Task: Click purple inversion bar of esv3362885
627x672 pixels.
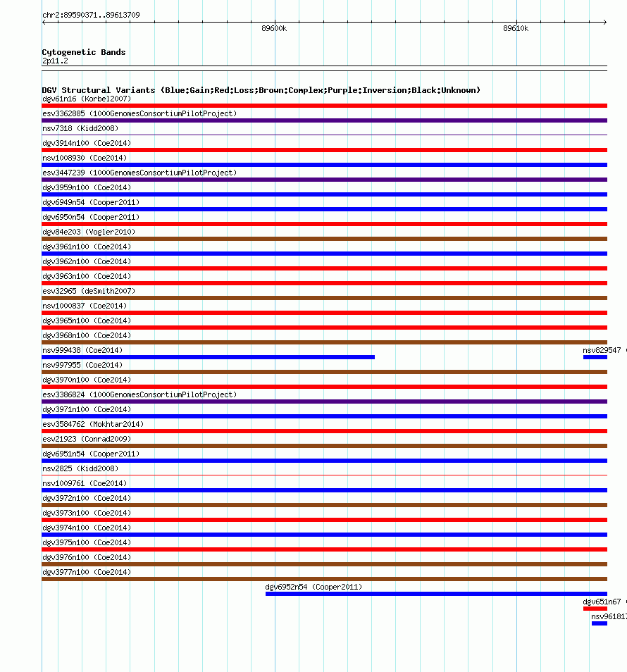Action: (325, 120)
